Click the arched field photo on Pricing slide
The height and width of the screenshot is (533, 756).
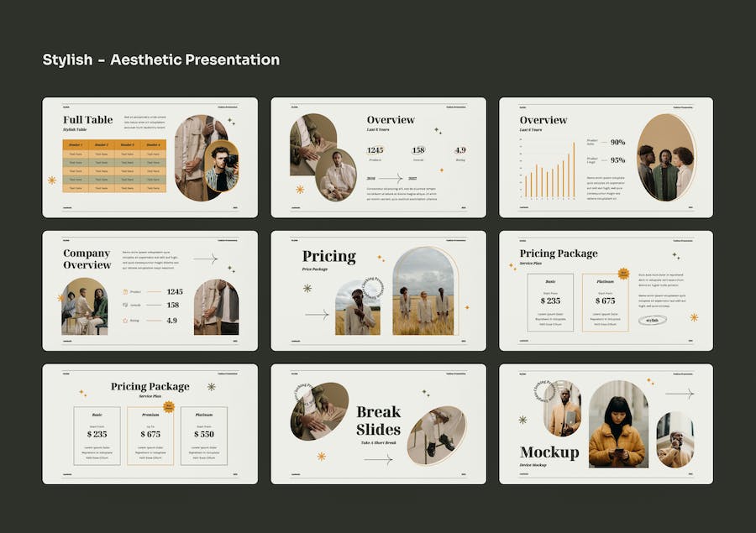click(423, 292)
